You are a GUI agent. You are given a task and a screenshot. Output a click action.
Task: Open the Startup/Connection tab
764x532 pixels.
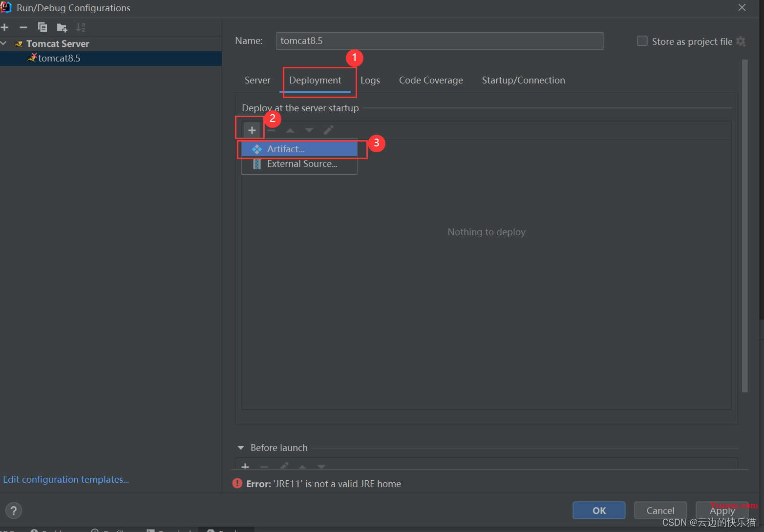[524, 80]
